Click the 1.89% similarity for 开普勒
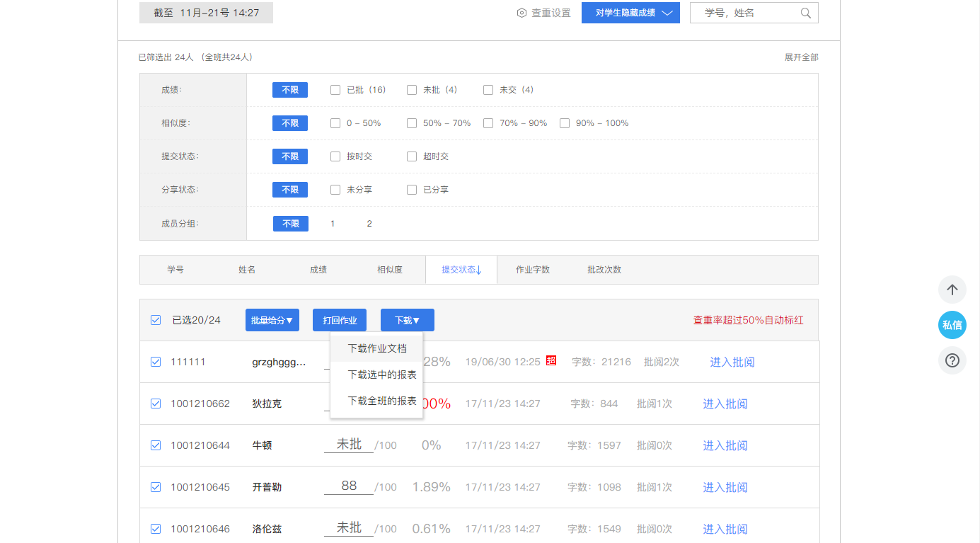Screen dimensions: 980x543 coord(432,487)
